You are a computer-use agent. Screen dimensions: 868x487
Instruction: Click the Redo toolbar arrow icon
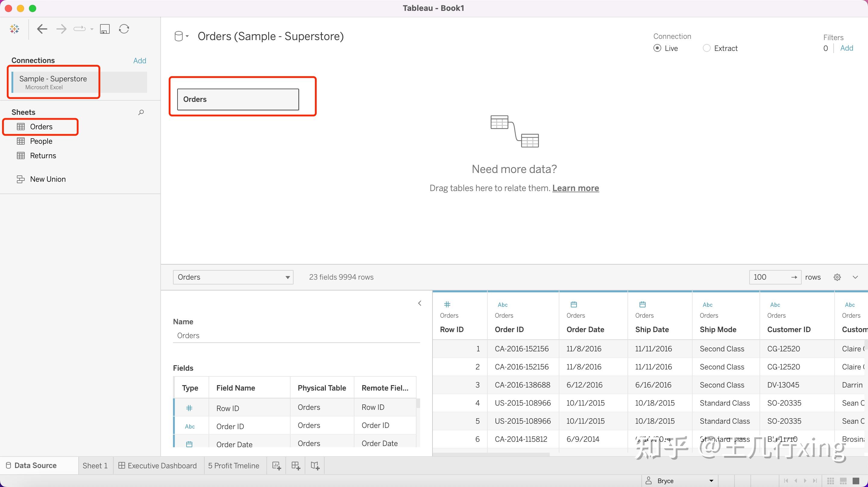(80, 29)
